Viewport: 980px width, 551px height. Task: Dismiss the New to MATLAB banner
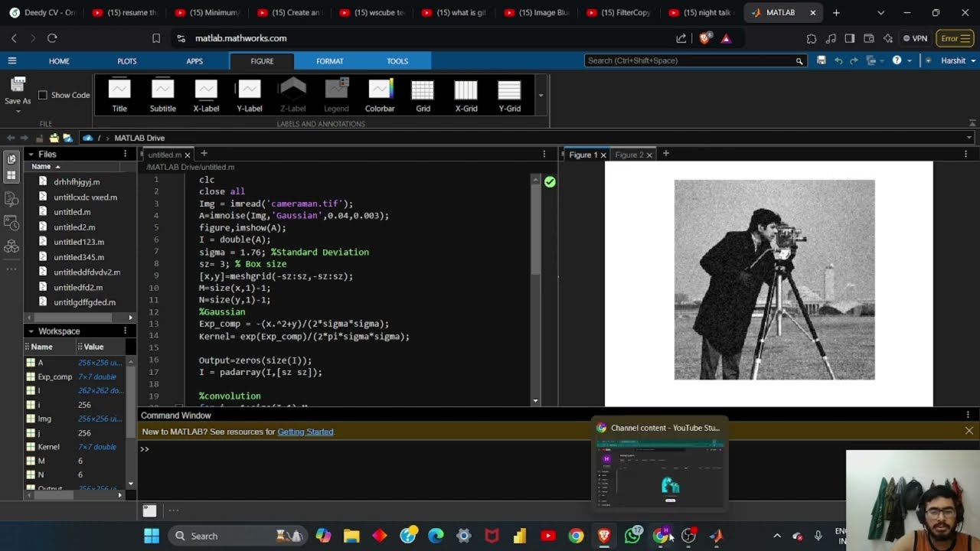point(969,431)
